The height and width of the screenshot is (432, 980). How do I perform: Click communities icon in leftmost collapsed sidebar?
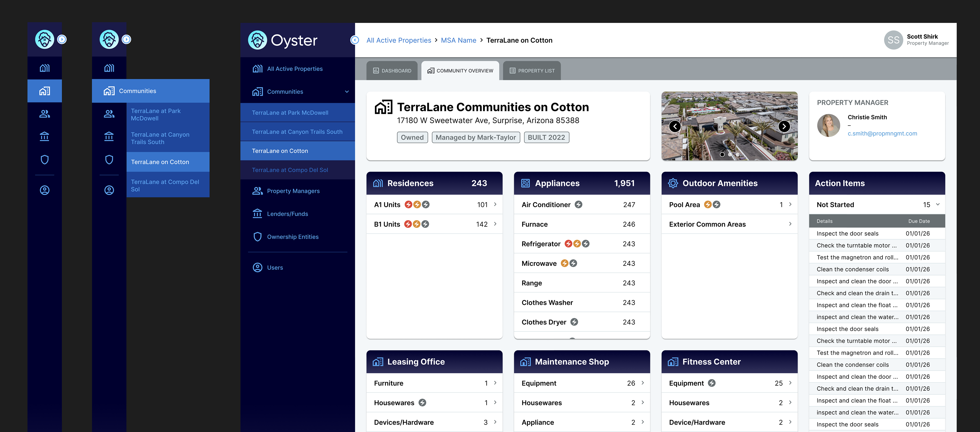44,91
